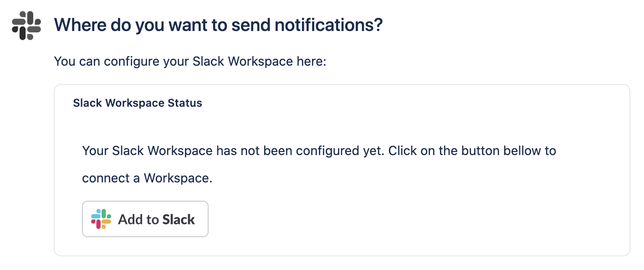
Task: Click the word "Status" in the panel title
Action: point(184,103)
